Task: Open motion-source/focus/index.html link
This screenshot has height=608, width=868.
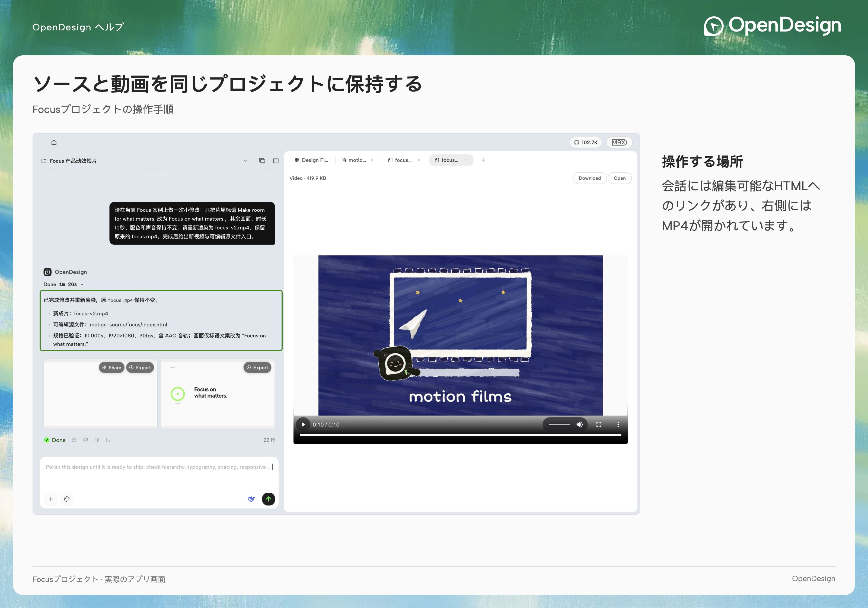Action: (x=128, y=325)
